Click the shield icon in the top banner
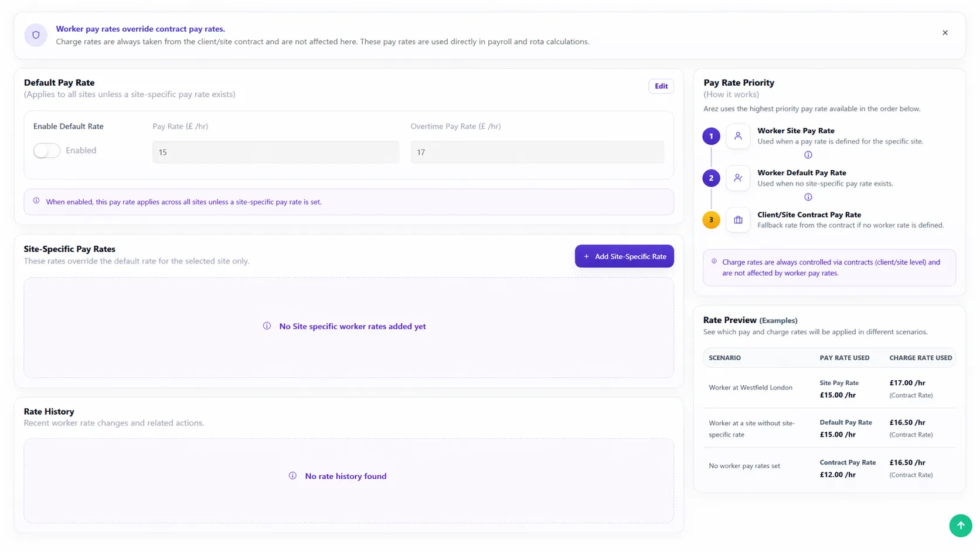Viewport: 980px width, 552px height. coord(36,35)
